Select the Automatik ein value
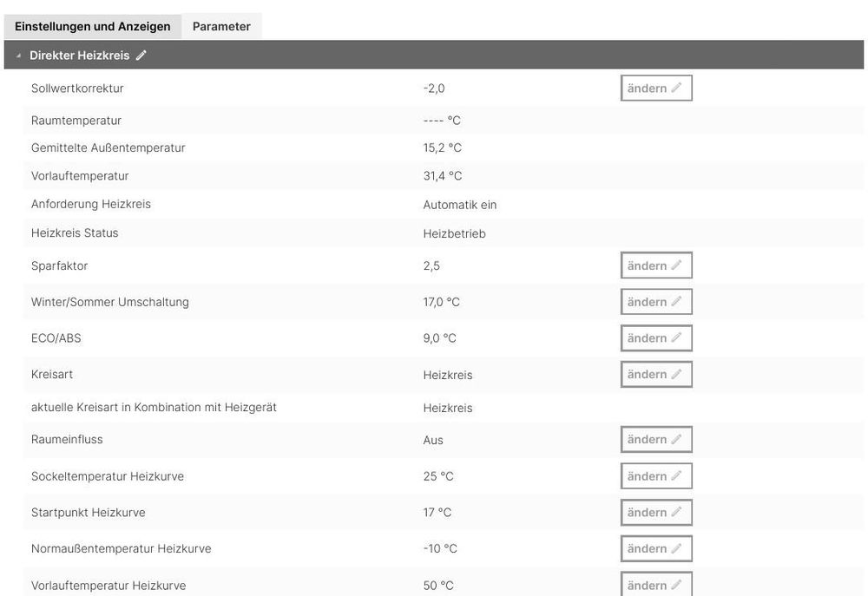Viewport: 868px width, 596px height. point(459,205)
